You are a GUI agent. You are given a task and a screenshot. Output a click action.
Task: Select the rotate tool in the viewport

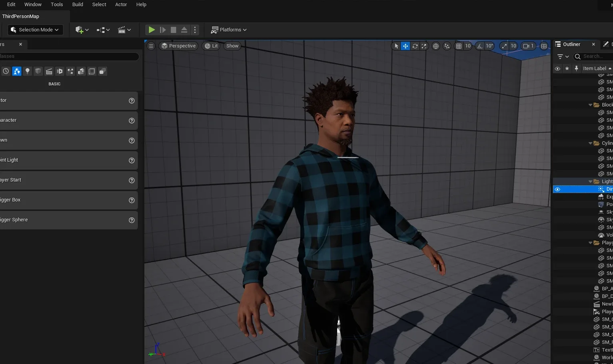tap(415, 46)
